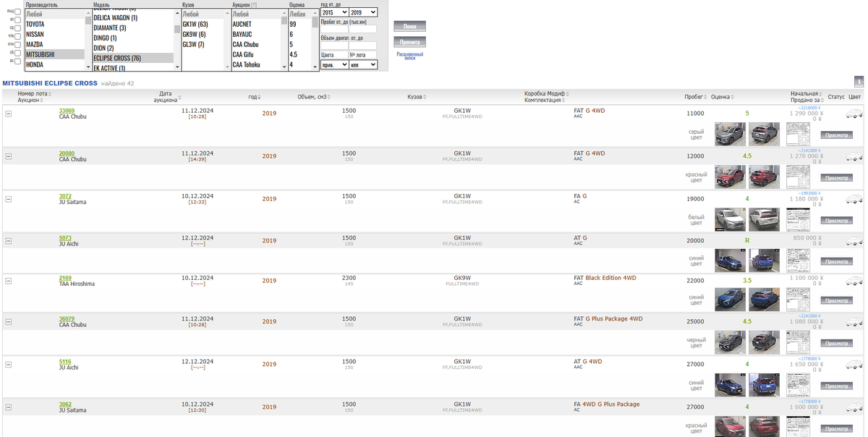The height and width of the screenshot is (437, 868).
Task: Tick the чтв weekday checkbox
Action: (17, 35)
